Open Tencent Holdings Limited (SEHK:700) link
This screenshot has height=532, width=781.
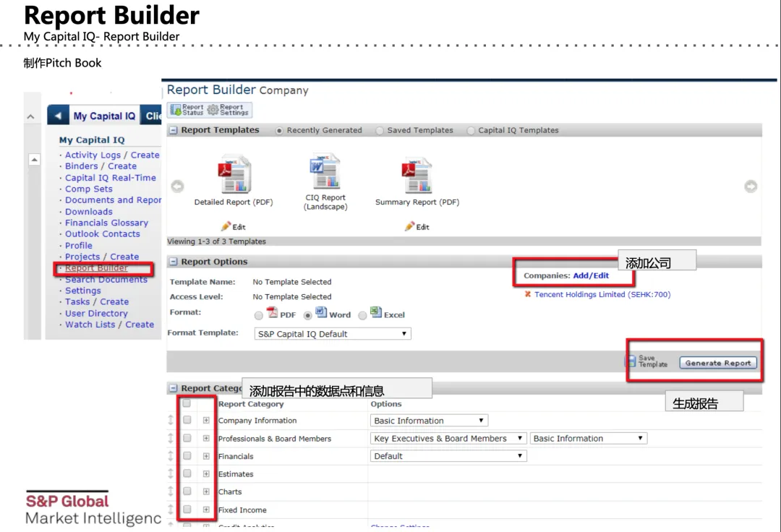(602, 295)
